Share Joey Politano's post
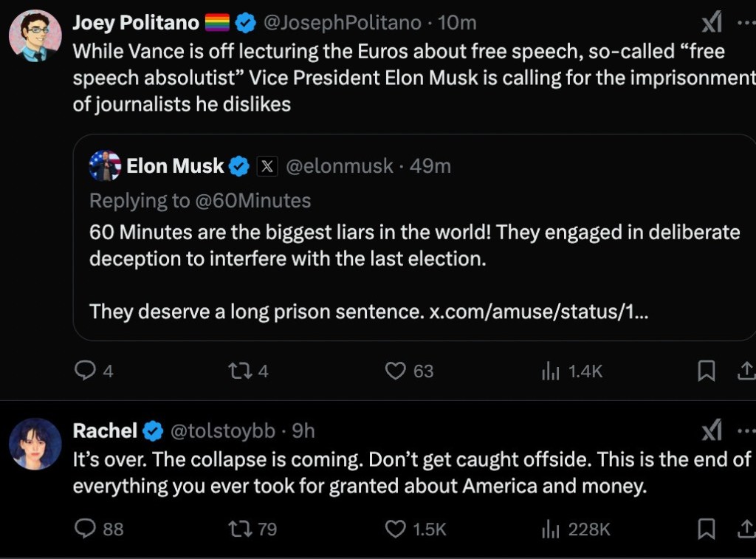Viewport: 756px width, 559px height. 746,371
